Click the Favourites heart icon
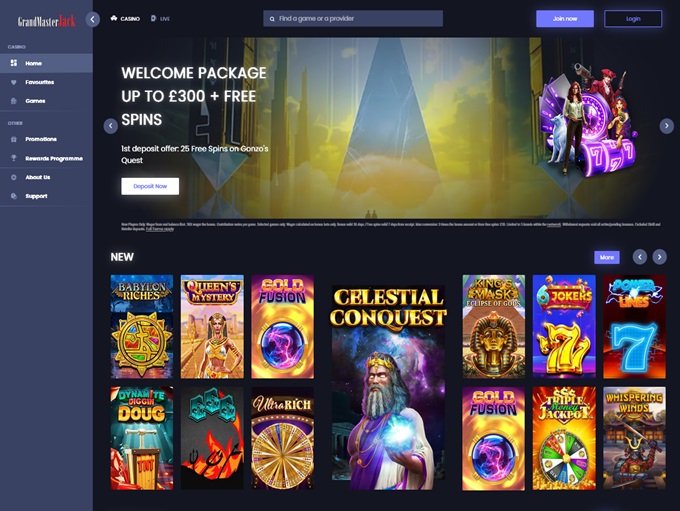The width and height of the screenshot is (680, 511). (14, 82)
